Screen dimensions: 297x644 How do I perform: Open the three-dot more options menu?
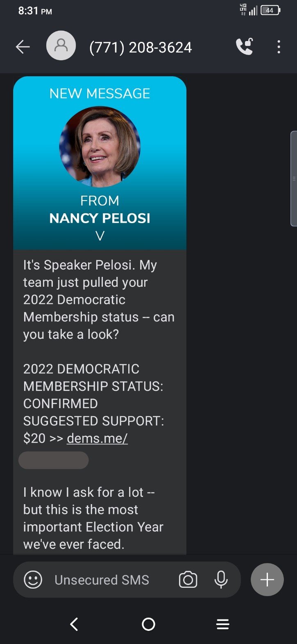[x=279, y=47]
